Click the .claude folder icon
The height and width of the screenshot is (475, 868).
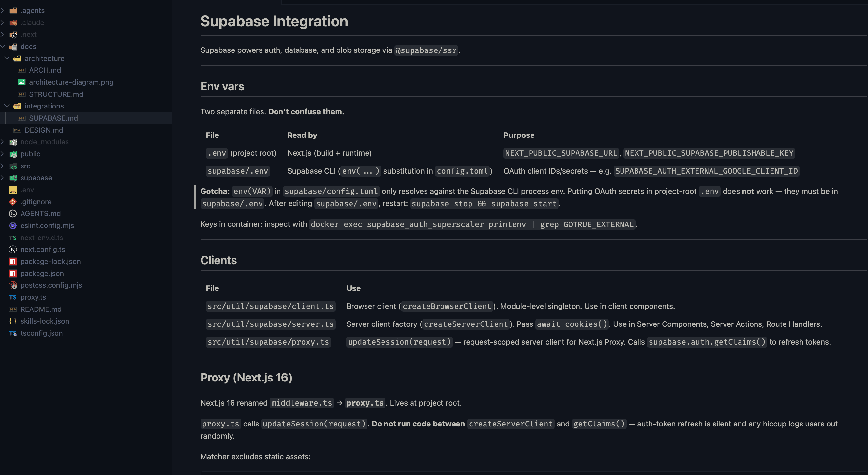[13, 23]
